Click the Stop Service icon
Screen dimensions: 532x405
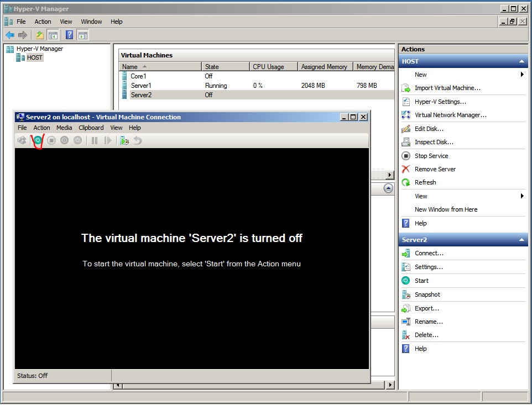click(406, 156)
